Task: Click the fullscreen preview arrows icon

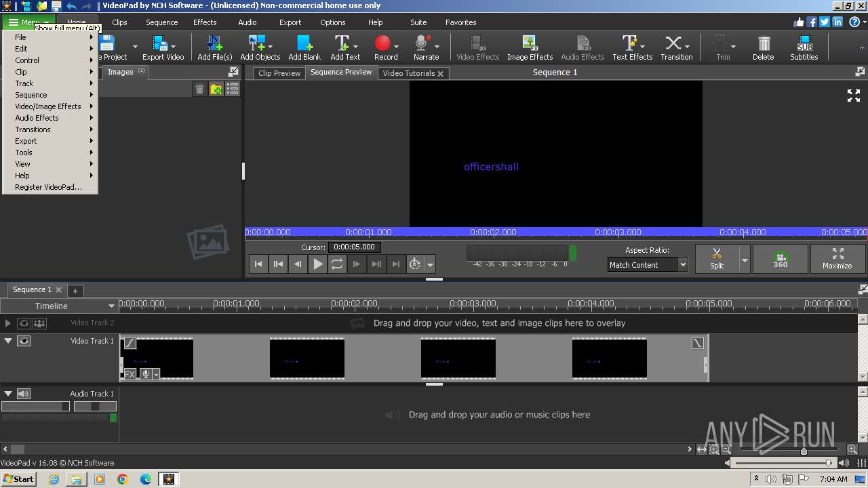Action: tap(854, 96)
